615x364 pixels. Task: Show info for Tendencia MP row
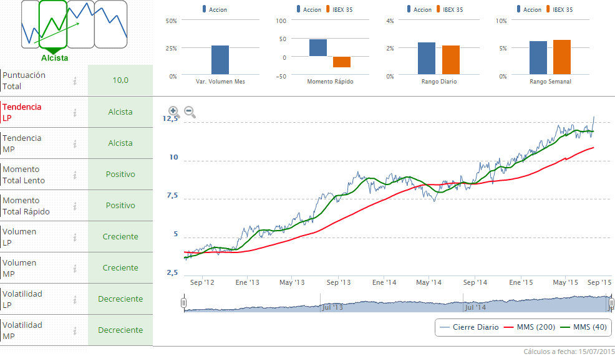[x=75, y=143]
